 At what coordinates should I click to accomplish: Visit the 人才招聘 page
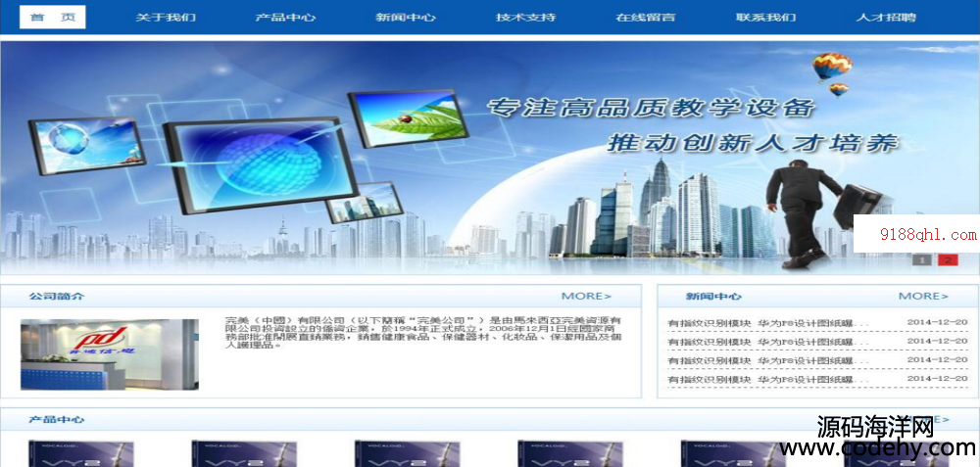(x=886, y=17)
